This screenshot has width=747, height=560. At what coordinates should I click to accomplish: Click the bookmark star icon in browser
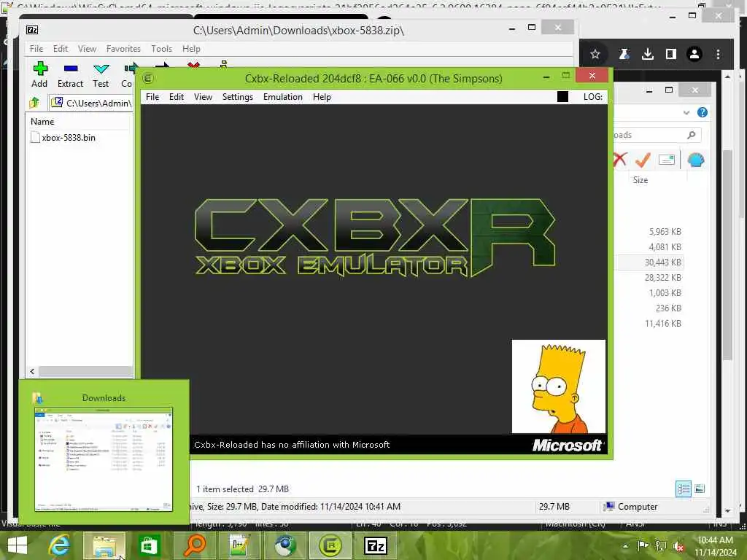(x=595, y=54)
